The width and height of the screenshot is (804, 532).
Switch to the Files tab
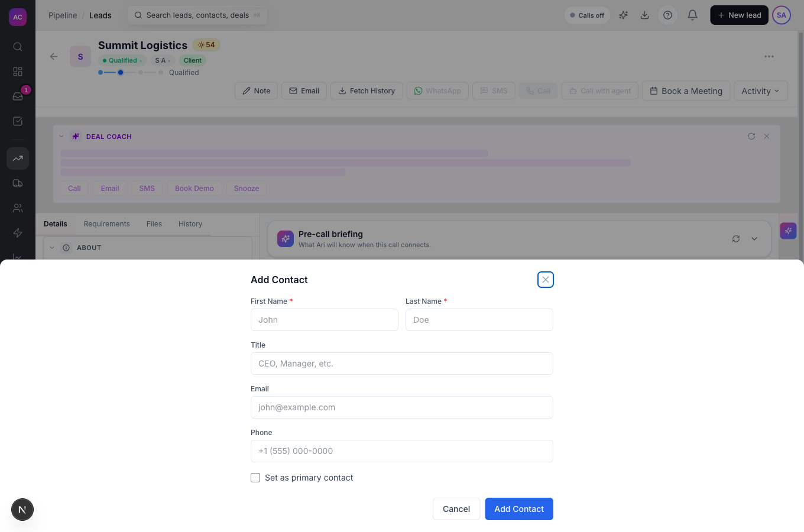click(x=154, y=224)
